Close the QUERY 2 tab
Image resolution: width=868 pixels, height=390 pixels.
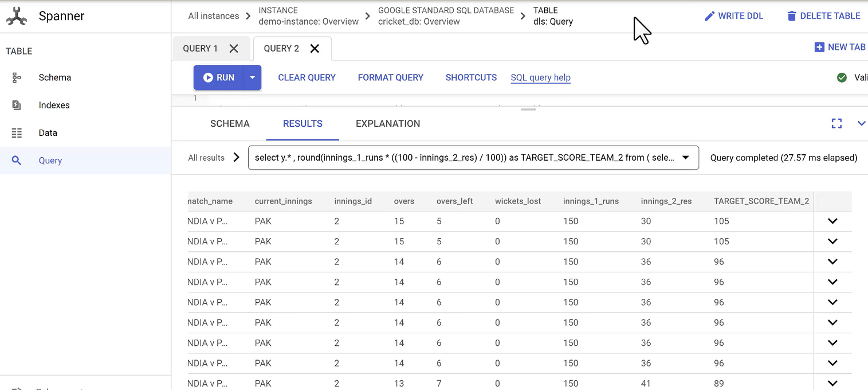(x=315, y=49)
